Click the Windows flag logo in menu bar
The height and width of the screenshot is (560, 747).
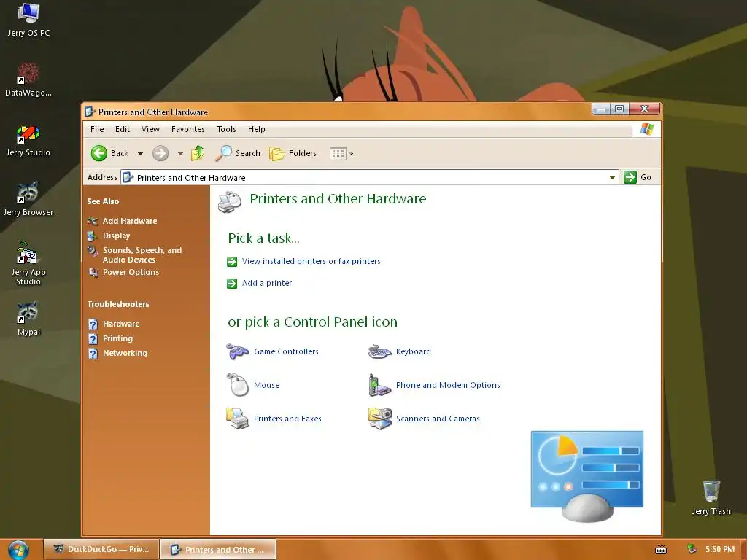point(646,129)
